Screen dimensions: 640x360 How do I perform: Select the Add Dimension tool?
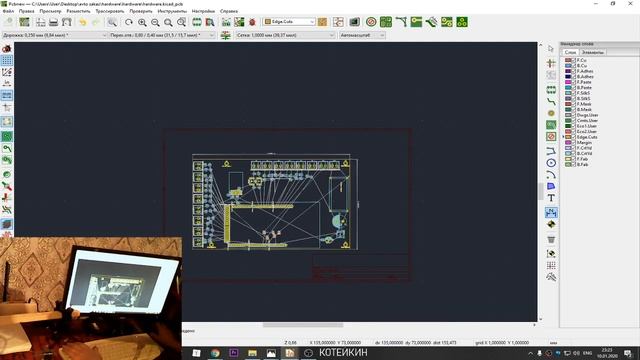click(551, 212)
